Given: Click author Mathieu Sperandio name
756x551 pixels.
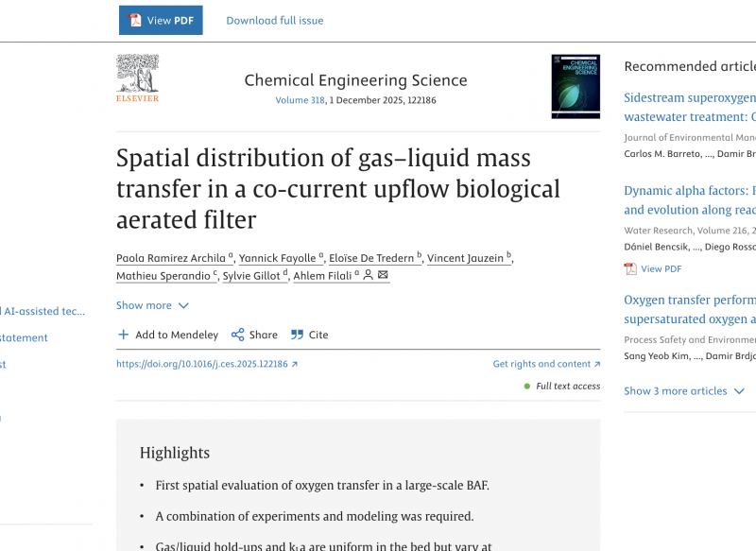Looking at the screenshot, I should (163, 276).
